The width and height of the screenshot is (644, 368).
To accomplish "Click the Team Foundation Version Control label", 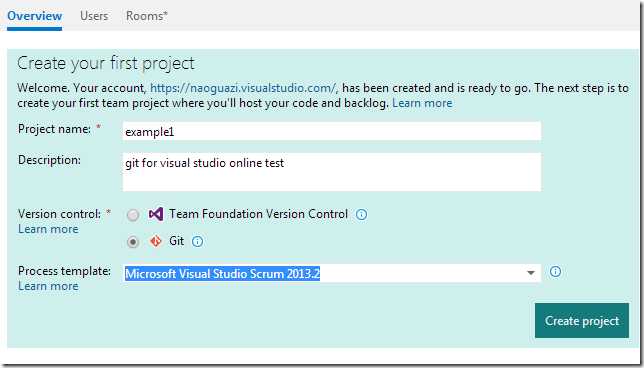I will pos(258,214).
